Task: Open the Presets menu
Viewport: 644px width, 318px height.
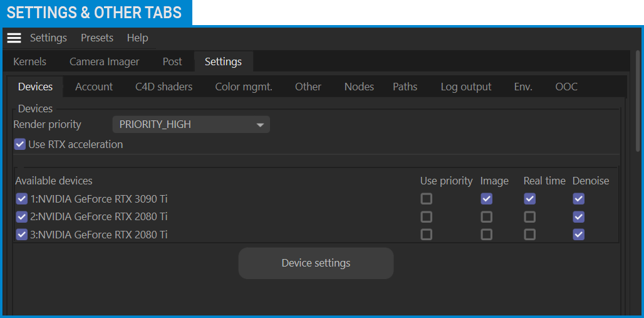Action: (x=97, y=38)
